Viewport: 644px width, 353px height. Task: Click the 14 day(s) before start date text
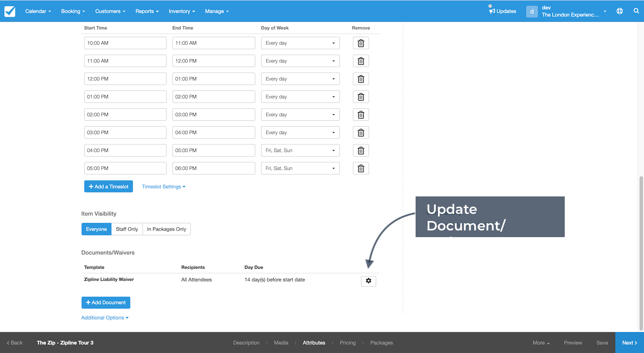(275, 280)
